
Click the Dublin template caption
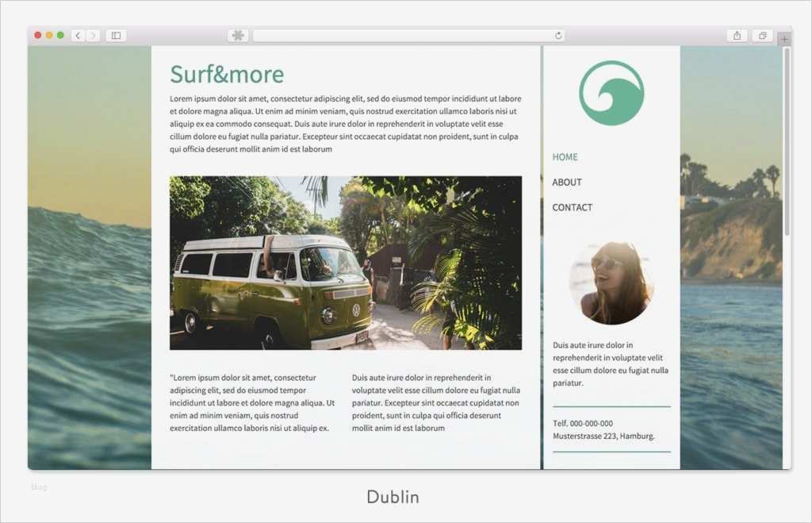(393, 497)
